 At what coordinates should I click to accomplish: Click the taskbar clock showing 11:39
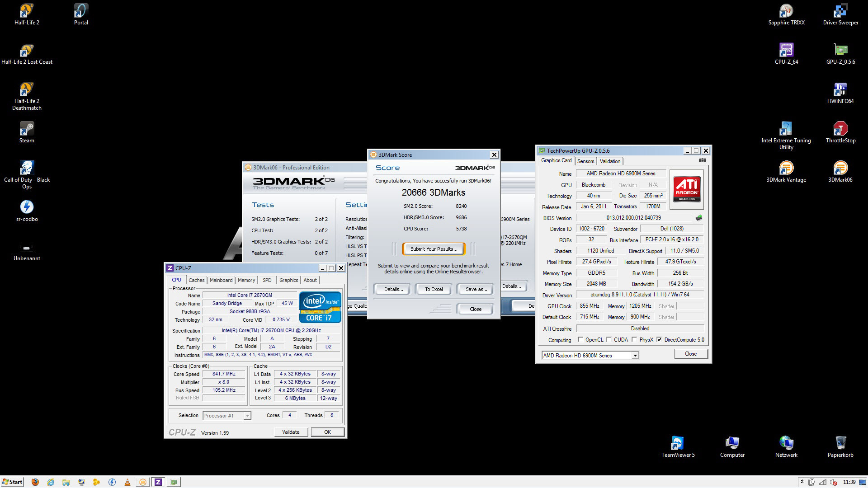(849, 482)
